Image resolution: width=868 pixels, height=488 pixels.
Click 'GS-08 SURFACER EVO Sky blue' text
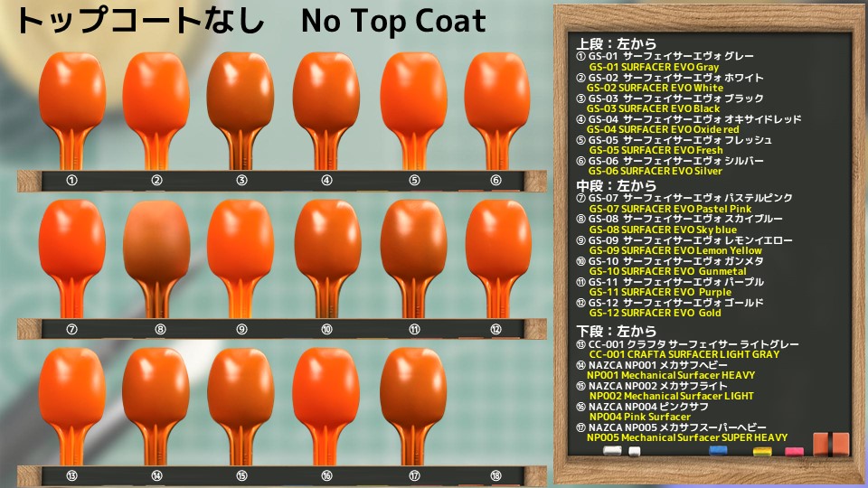pos(663,229)
